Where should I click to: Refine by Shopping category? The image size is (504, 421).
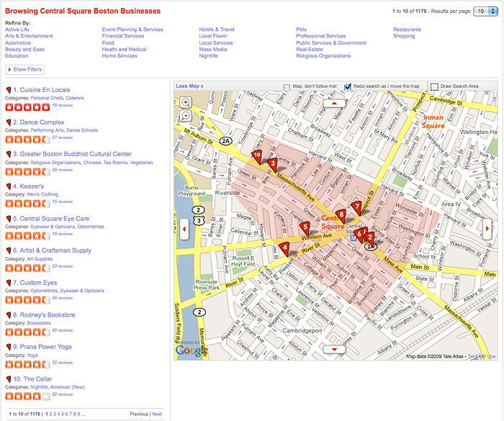click(404, 36)
